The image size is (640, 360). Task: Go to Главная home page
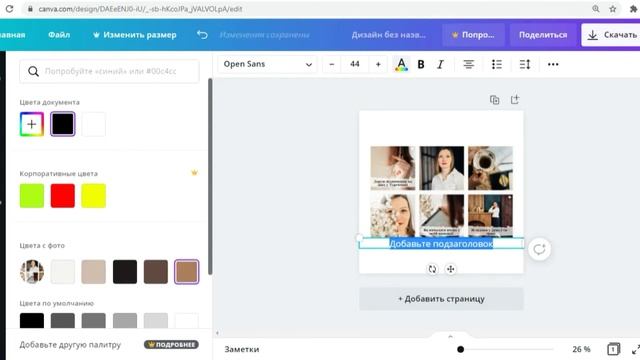(x=12, y=35)
